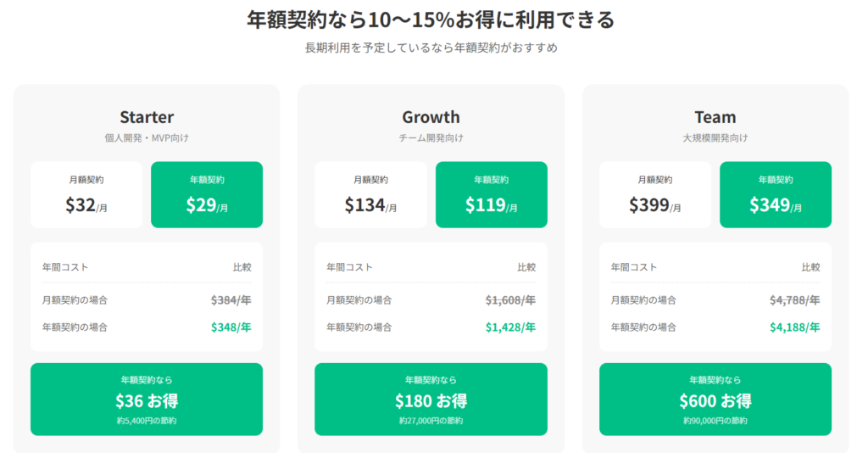
Task: Choose Growth monthly contract $134 option
Action: pos(370,195)
